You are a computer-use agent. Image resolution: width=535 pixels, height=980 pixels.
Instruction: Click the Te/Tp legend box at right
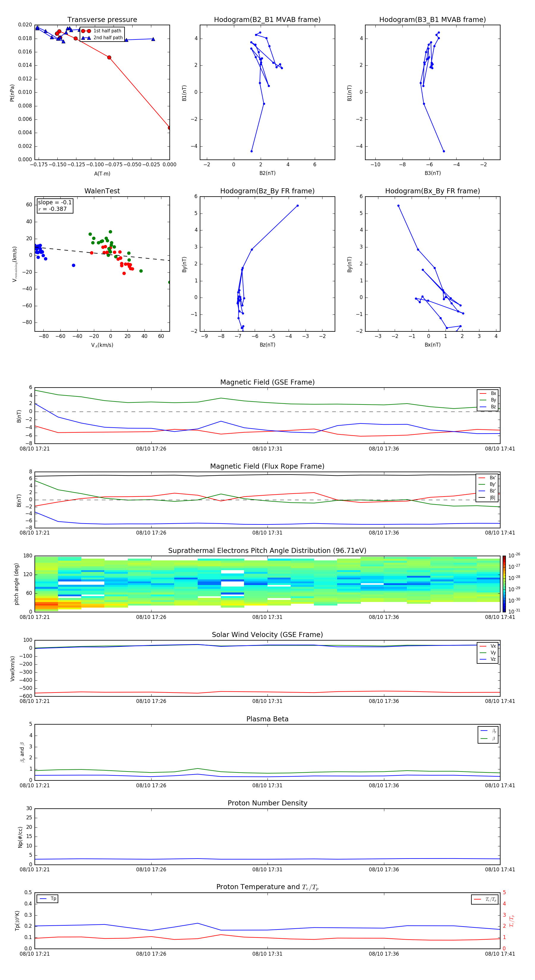coord(484,899)
